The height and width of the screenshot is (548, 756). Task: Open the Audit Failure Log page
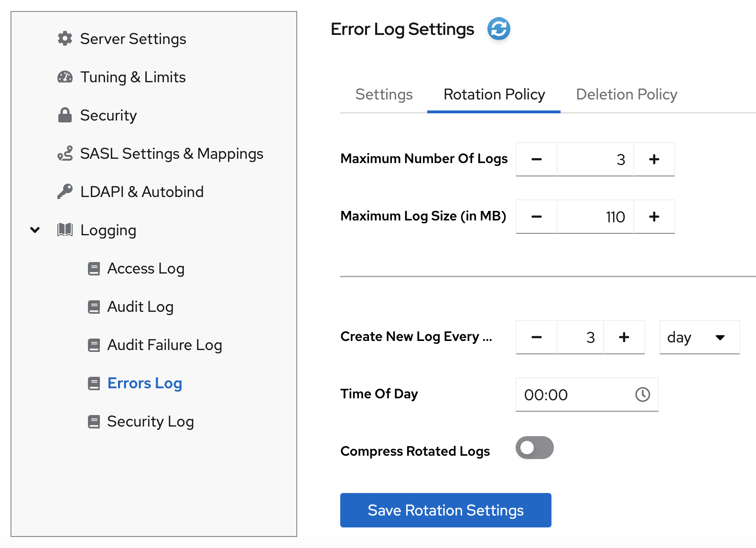164,345
